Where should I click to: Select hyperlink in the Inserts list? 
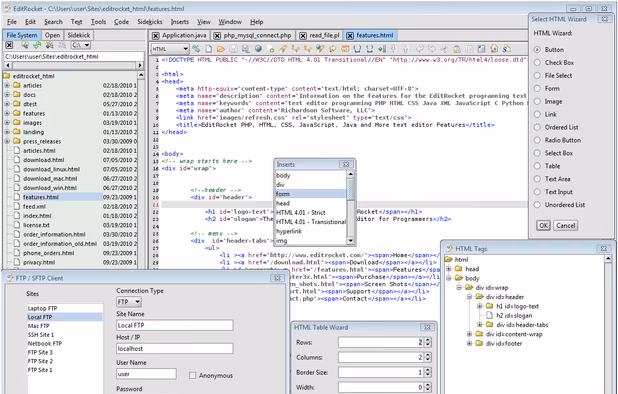311,231
